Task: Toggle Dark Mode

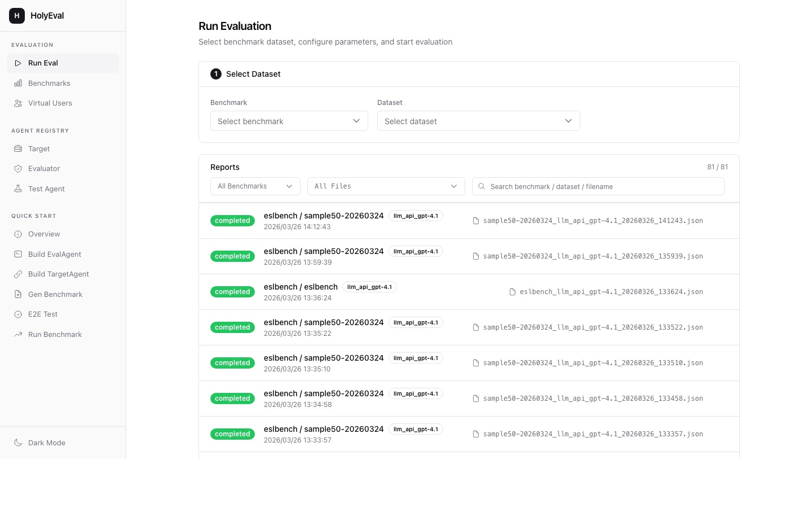Action: [x=63, y=443]
